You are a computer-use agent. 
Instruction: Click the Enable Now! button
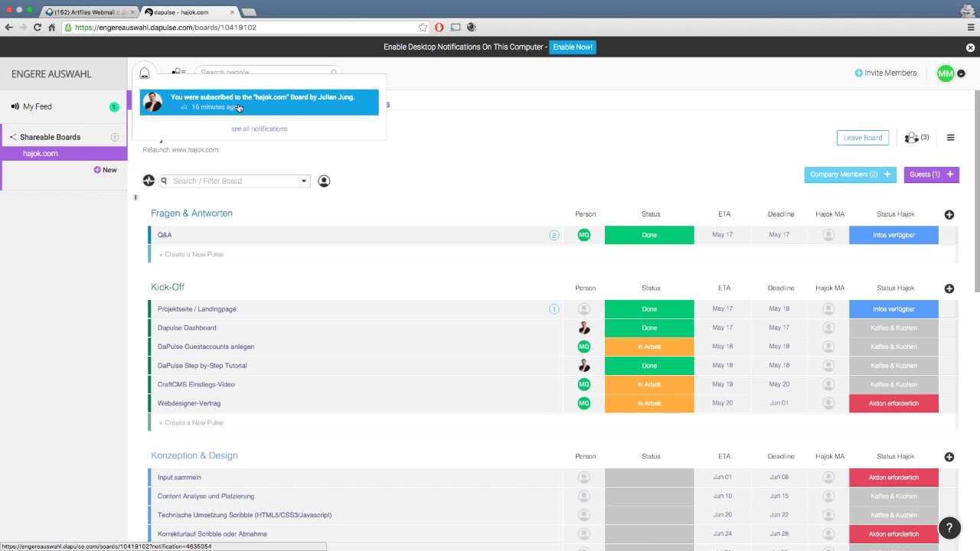click(573, 47)
